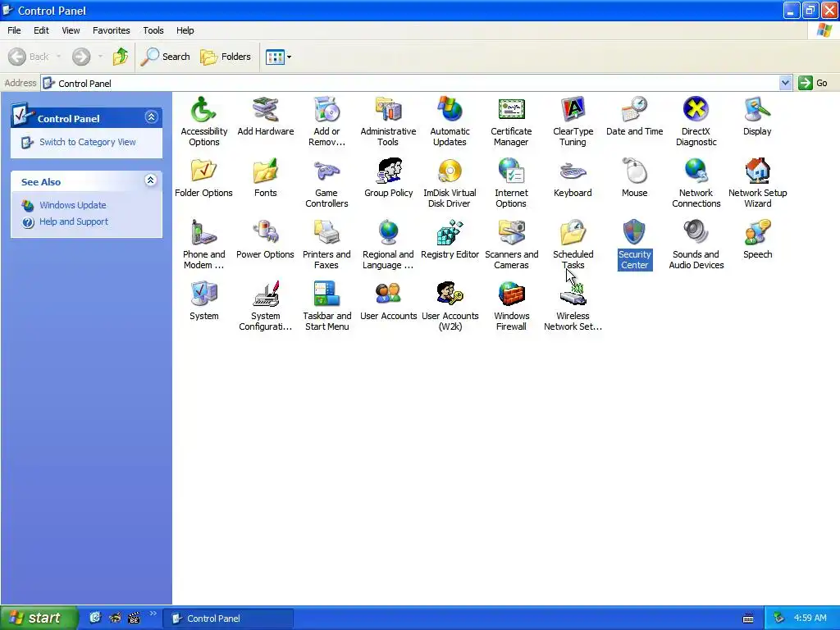Expand the Address bar dropdown
Screen dimensions: 840x630
[x=785, y=83]
